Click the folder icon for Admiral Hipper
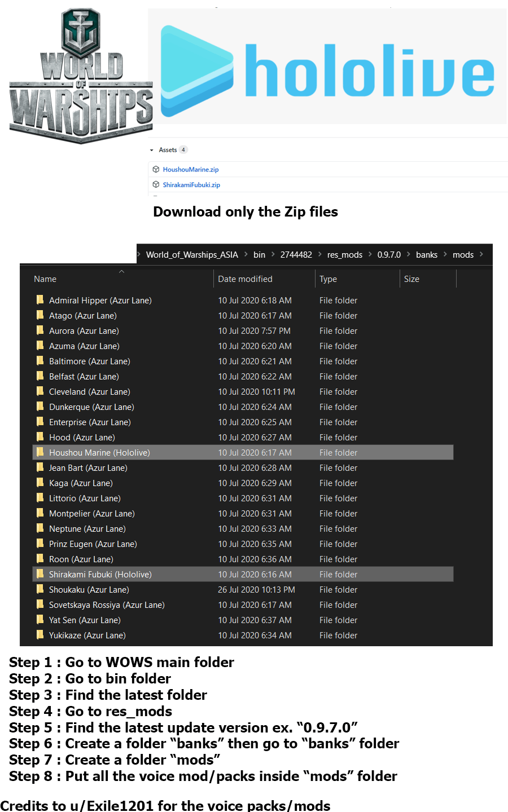 (40, 300)
